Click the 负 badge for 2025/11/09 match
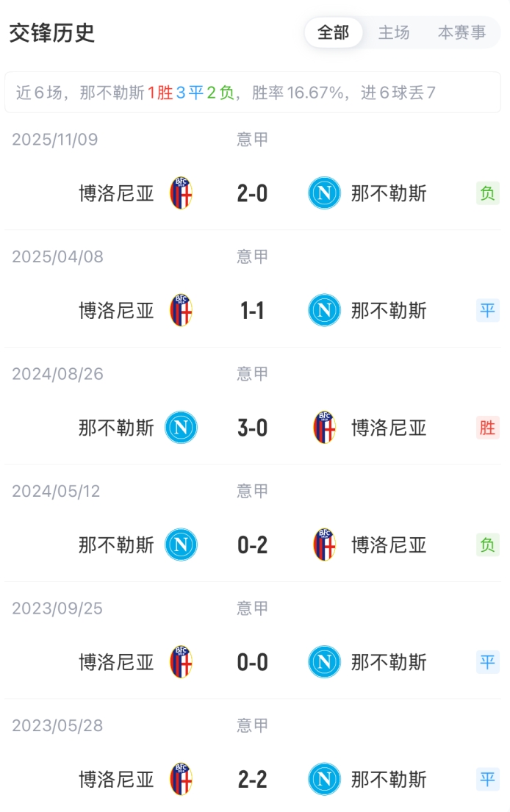This screenshot has width=510, height=812. (x=487, y=193)
